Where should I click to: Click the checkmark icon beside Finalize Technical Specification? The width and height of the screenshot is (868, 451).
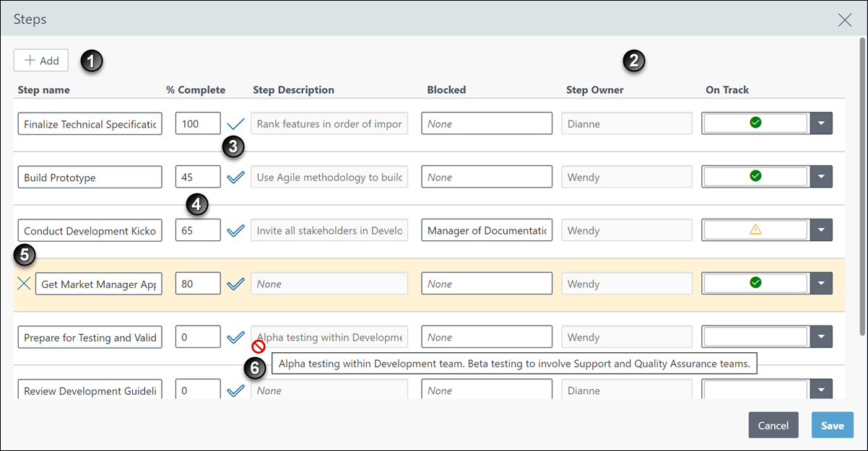pyautogui.click(x=235, y=123)
